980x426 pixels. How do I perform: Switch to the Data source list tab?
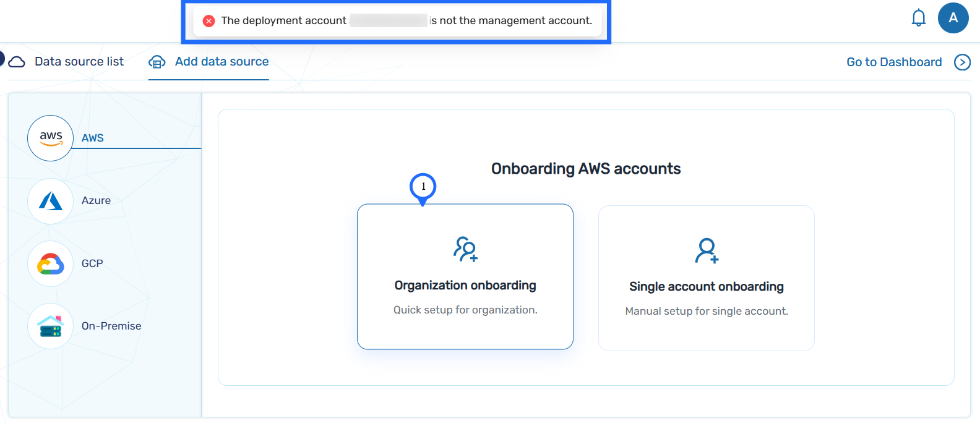[x=79, y=62]
